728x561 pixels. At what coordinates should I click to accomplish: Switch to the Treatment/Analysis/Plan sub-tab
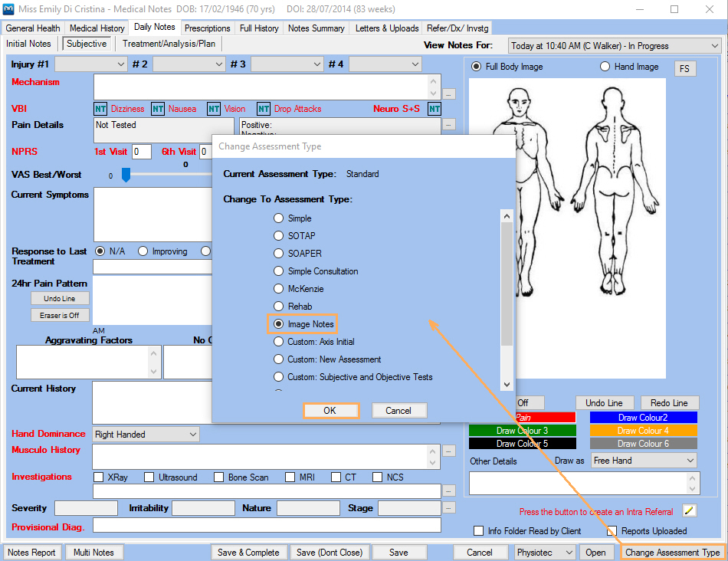click(169, 44)
